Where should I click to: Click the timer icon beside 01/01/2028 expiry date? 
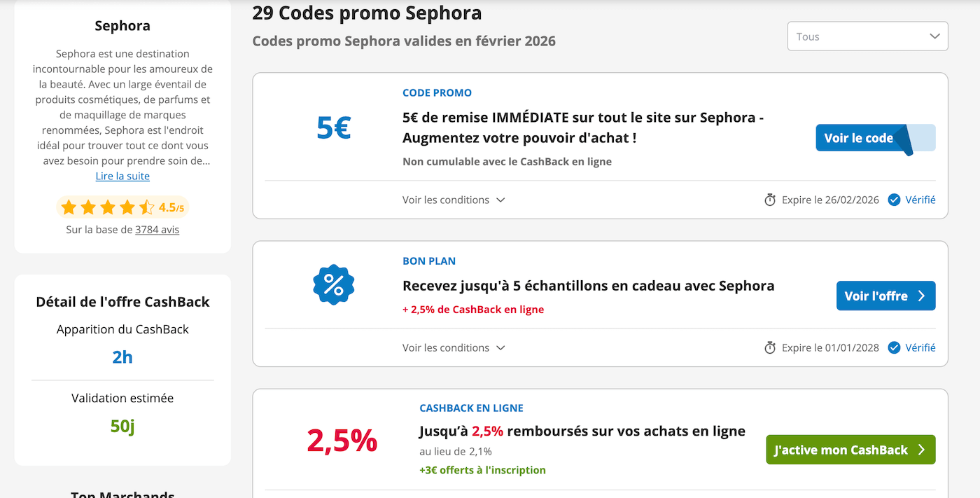pos(770,347)
